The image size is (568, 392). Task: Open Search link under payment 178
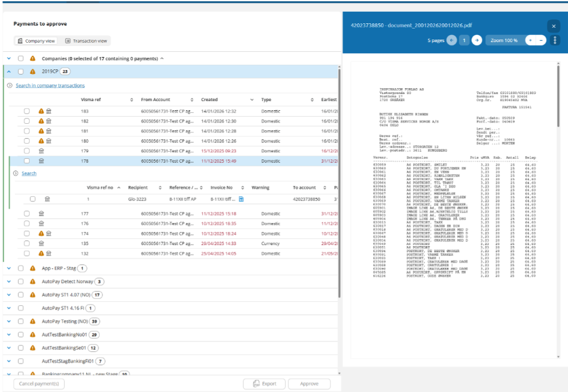click(29, 174)
